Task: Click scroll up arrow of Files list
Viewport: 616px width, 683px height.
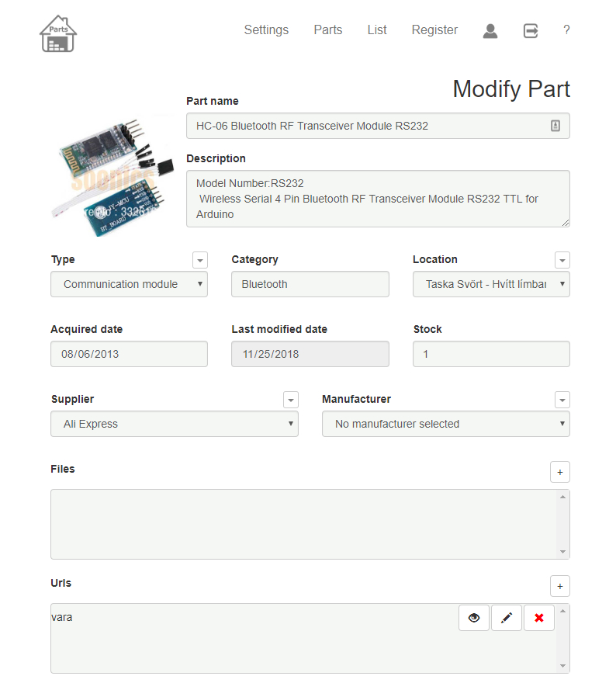Action: [562, 497]
